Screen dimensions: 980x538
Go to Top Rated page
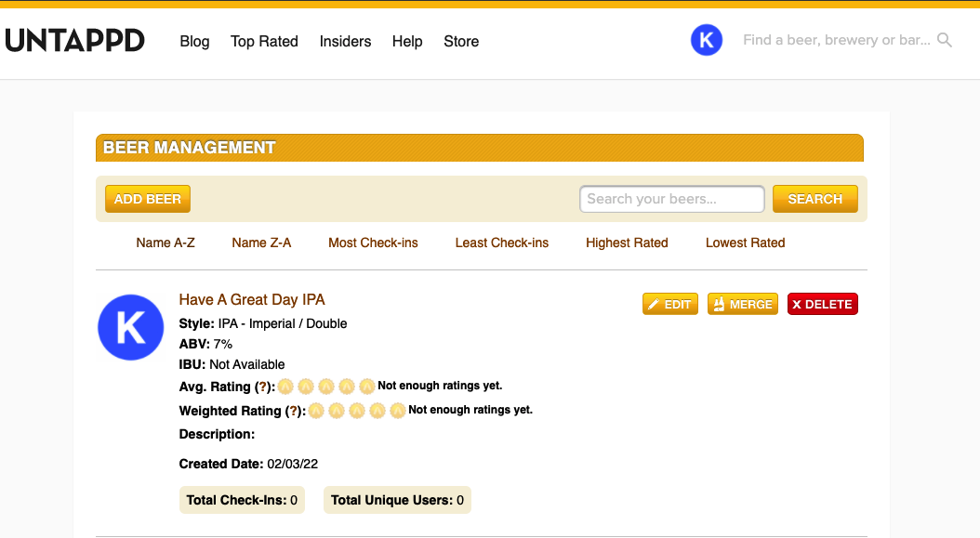(x=264, y=42)
